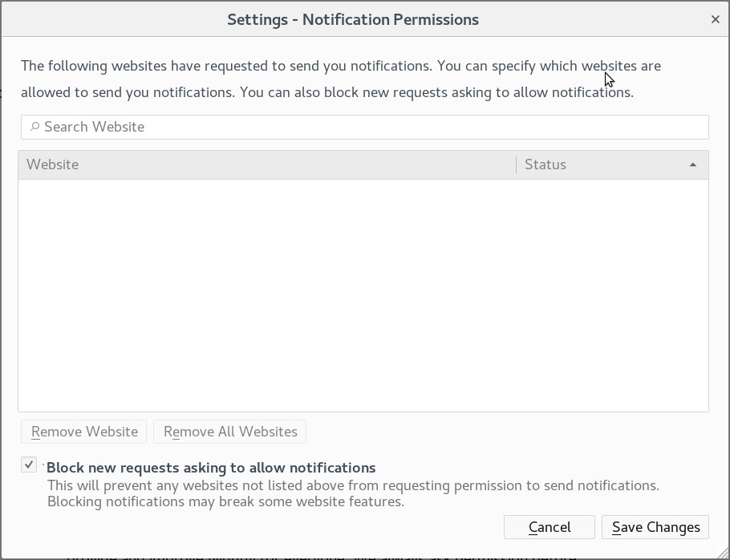730x560 pixels.
Task: Dismiss the dialog with the X button
Action: tap(715, 19)
